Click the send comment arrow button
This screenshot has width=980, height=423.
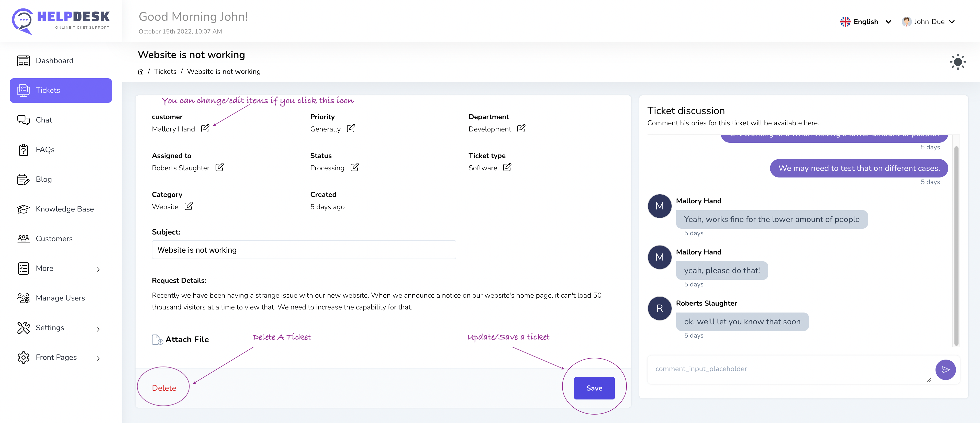coord(945,370)
